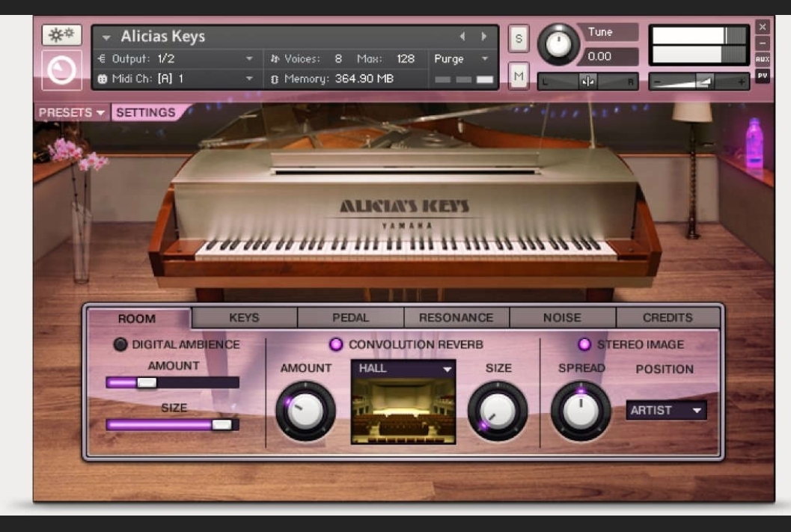
Task: Click the Output routing icon
Action: click(101, 58)
